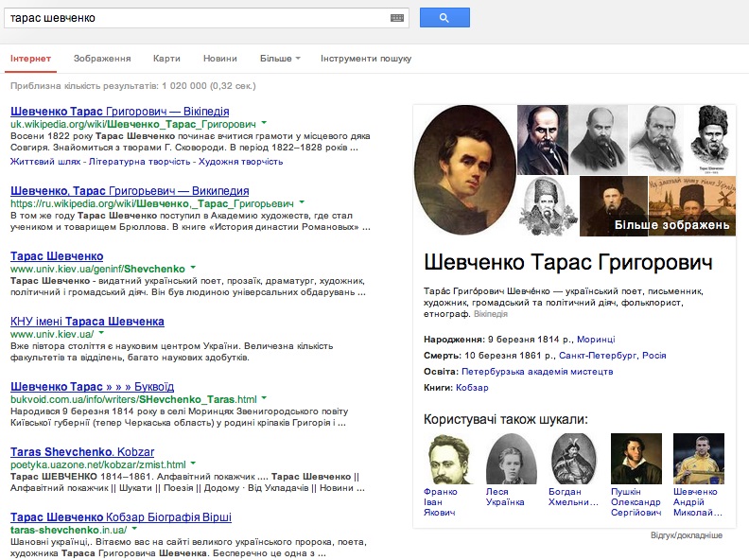Open the on-screen keyboard icon in search box
The image size is (749, 560).
click(x=397, y=18)
